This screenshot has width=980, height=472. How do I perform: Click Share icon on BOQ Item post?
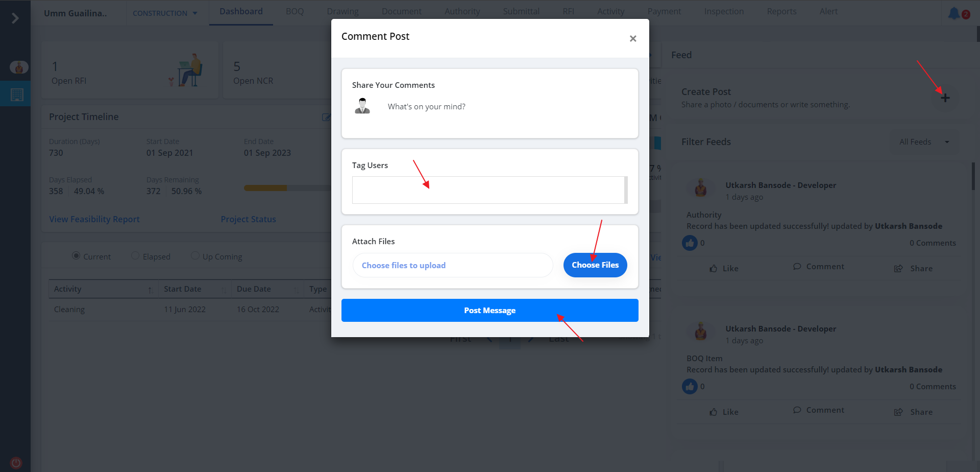[898, 412]
